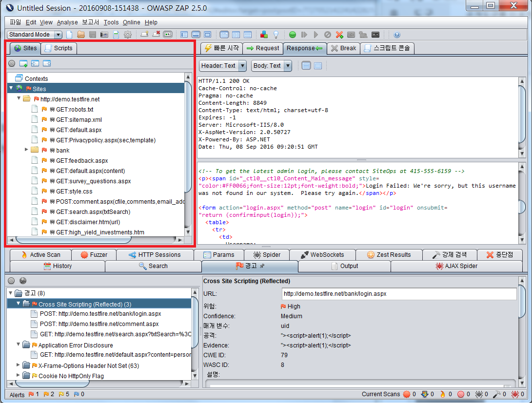Open the AJAX Spider tab
This screenshot has height=403, width=532.
coord(456,266)
